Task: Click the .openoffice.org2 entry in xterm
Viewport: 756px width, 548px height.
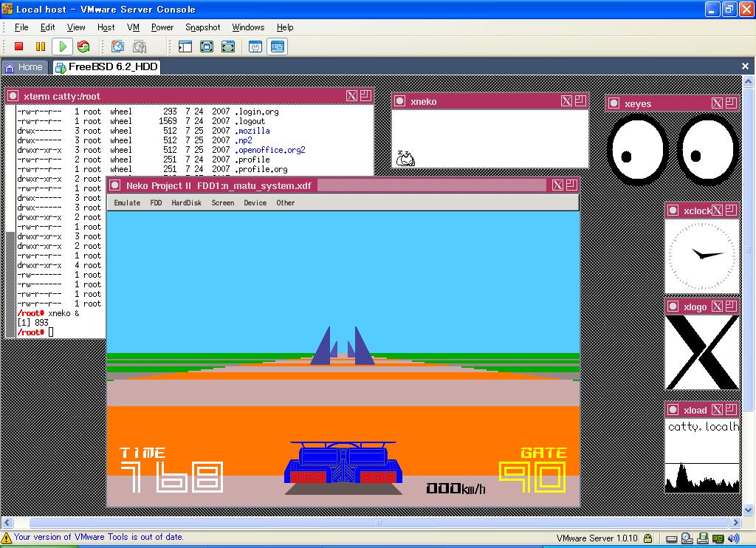Action: 270,150
